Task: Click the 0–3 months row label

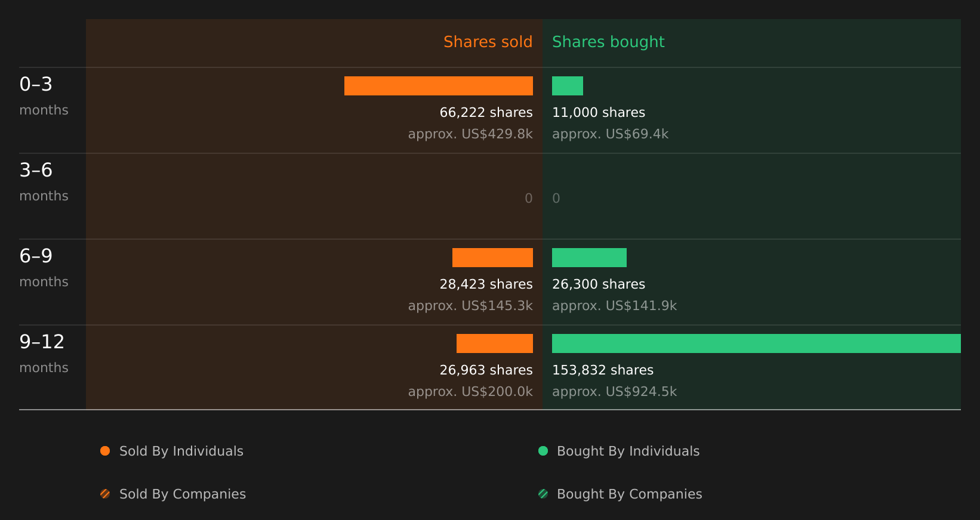Action: pos(44,95)
